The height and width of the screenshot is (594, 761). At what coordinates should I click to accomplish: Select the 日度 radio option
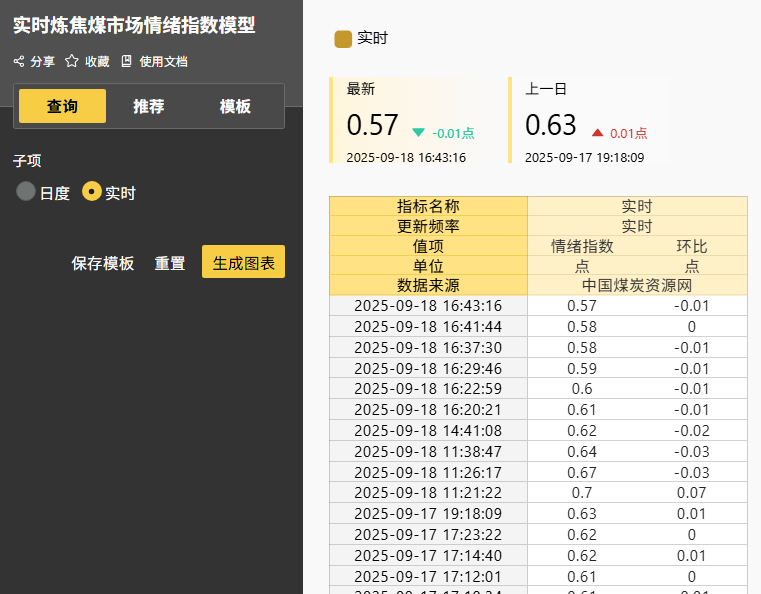26,192
